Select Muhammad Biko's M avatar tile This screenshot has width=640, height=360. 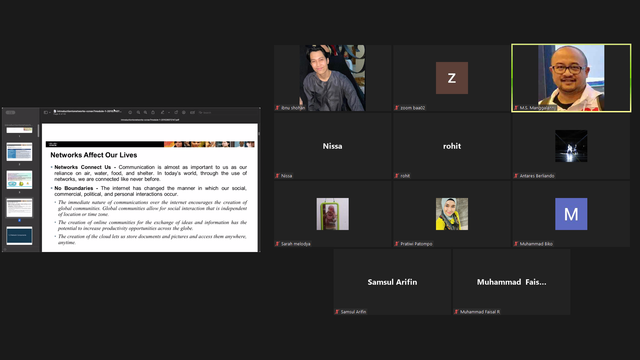571,214
